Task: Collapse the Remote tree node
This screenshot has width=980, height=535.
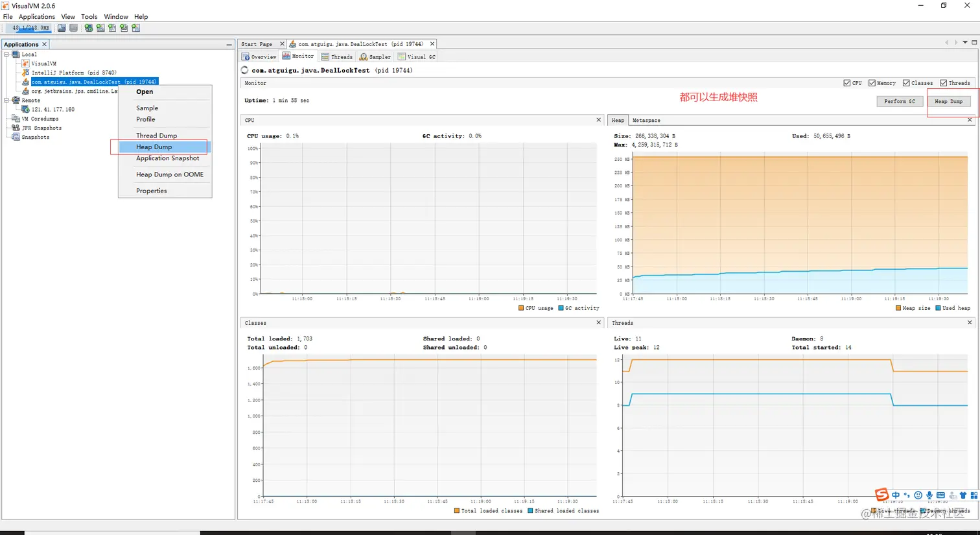Action: click(x=6, y=101)
